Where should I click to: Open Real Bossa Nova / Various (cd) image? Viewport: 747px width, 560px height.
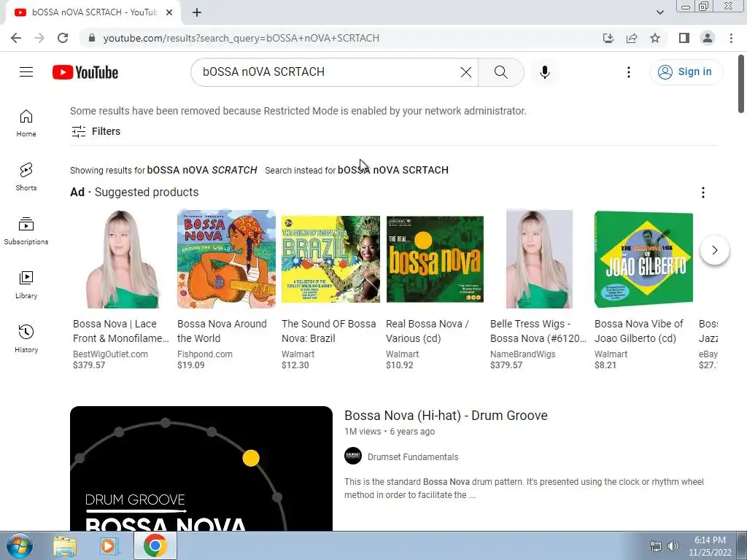pyautogui.click(x=435, y=259)
